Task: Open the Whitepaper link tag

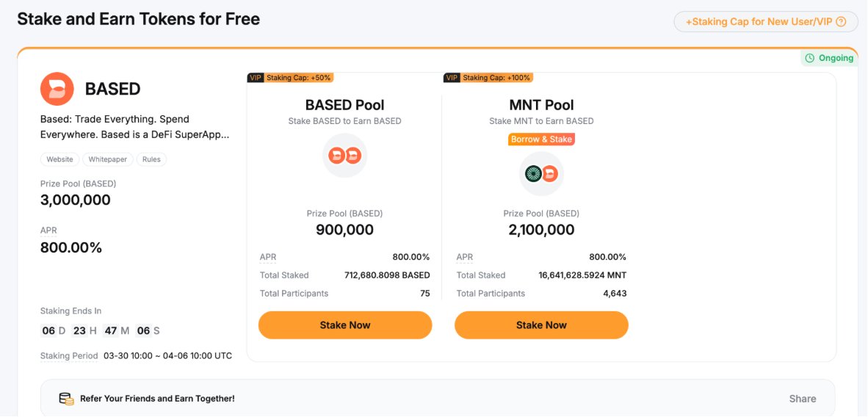Action: click(108, 159)
